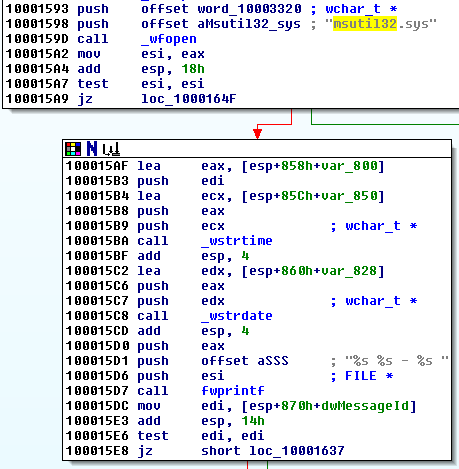459x469 pixels.
Task: Click the _wfopen call target
Action: [169, 39]
